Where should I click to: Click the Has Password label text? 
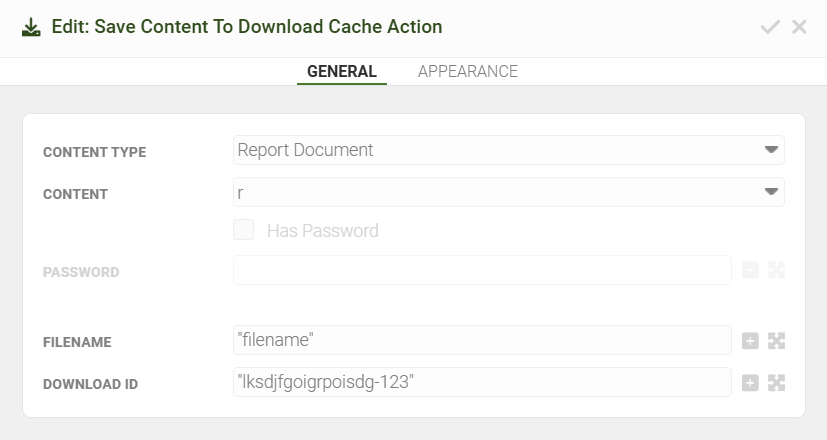pos(322,231)
